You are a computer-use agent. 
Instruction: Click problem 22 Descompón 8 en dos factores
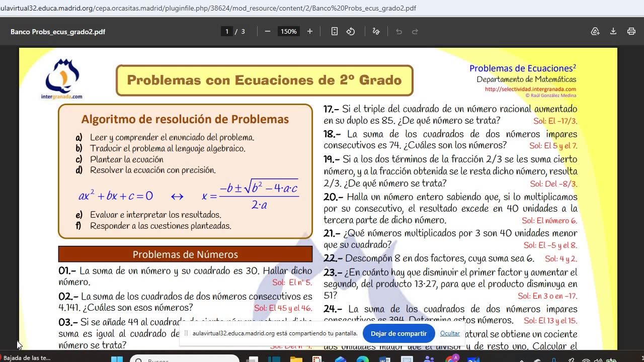coord(429,258)
